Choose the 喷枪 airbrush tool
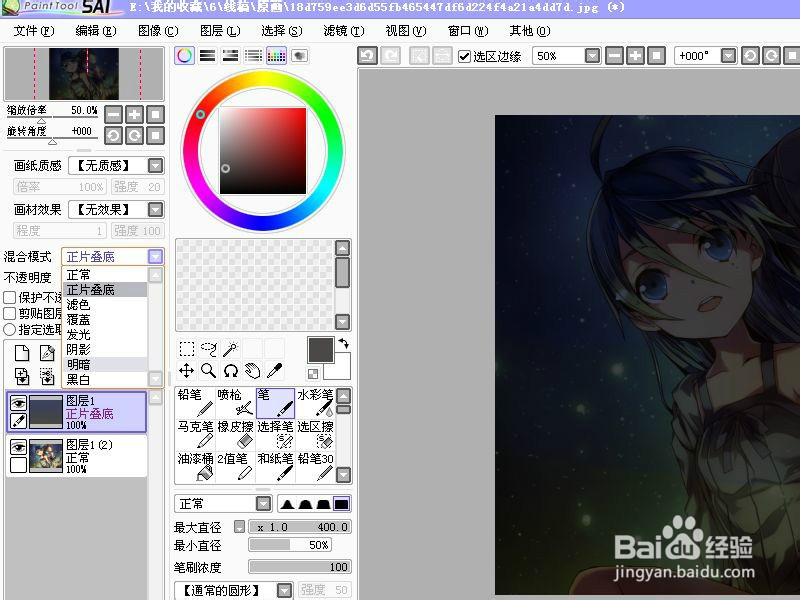Viewport: 800px width, 600px height. tap(235, 403)
